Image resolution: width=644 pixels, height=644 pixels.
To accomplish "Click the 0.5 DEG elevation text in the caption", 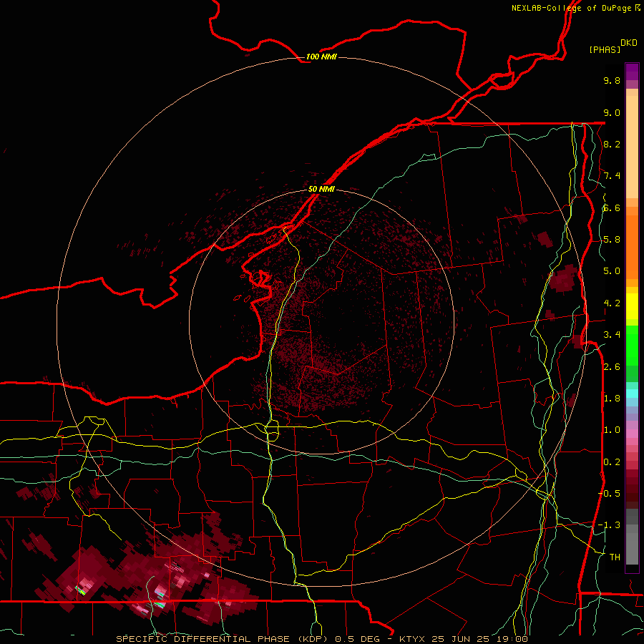I will (358, 639).
